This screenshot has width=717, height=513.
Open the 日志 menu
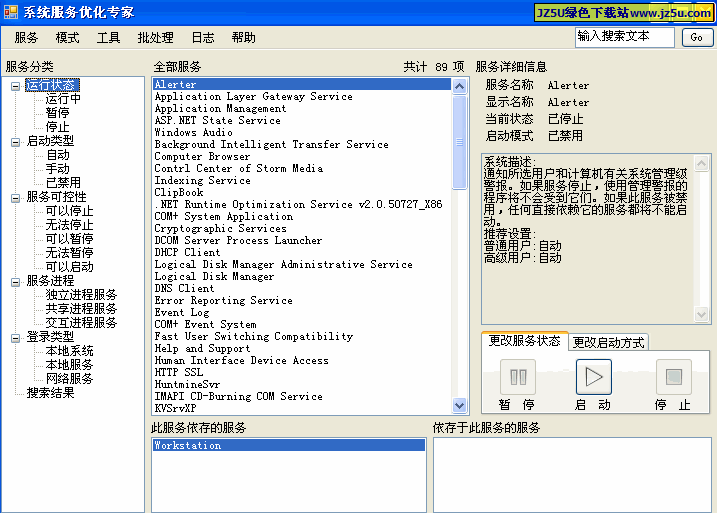point(203,37)
